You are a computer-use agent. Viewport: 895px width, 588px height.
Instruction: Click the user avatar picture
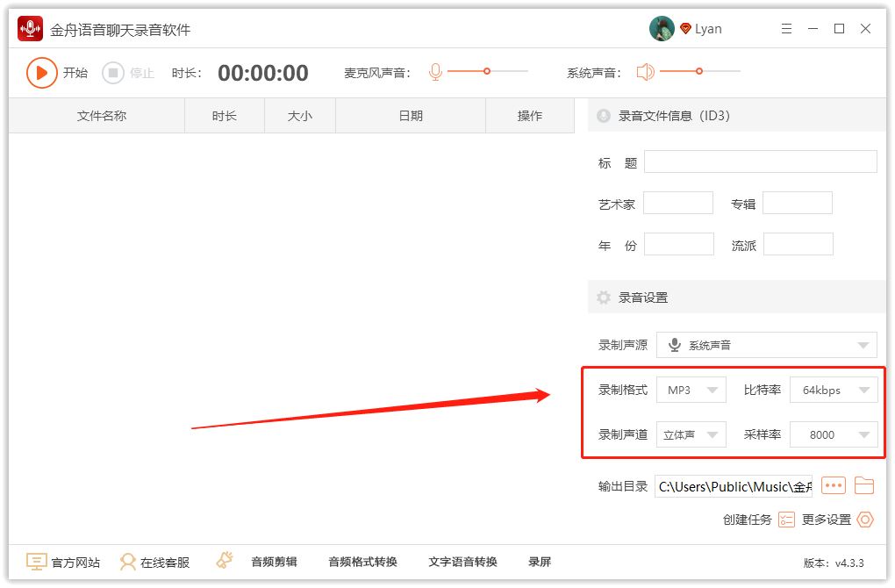(662, 29)
